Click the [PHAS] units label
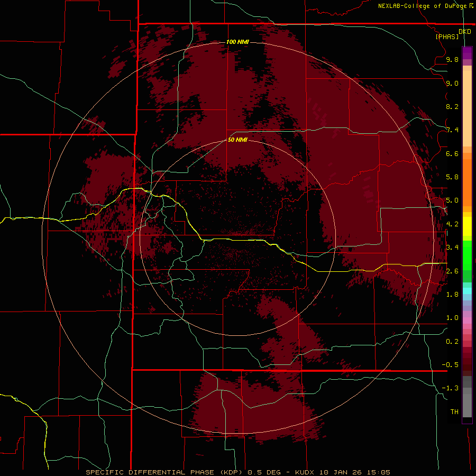Image resolution: width=476 pixels, height=476 pixels. pos(447,36)
